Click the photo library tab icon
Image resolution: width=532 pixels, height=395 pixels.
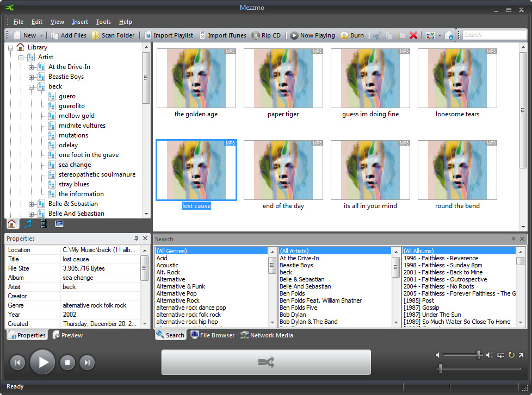tap(59, 224)
